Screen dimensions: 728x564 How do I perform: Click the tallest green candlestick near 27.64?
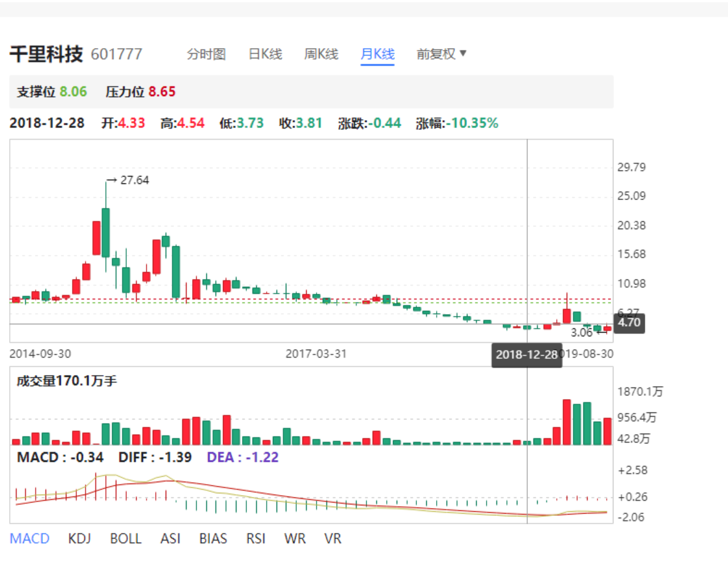(x=106, y=232)
